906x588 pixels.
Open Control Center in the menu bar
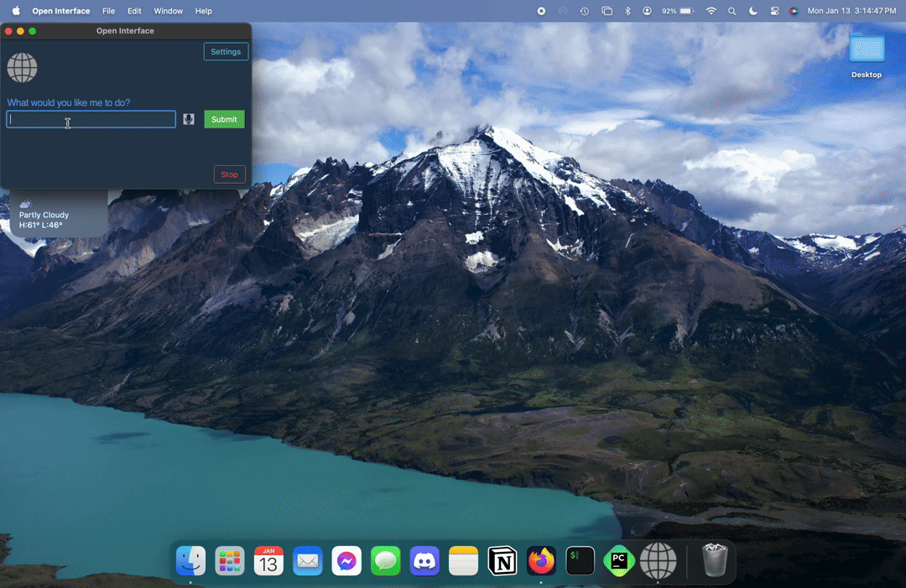(774, 11)
